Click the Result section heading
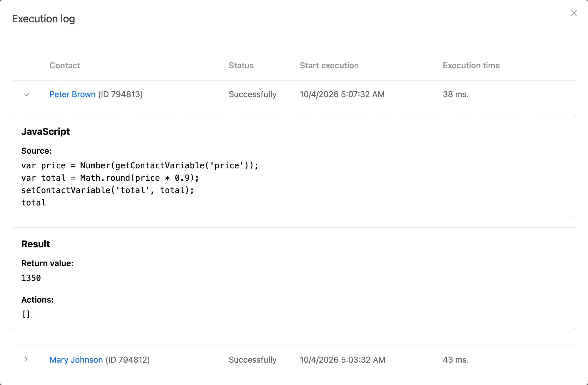Image resolution: width=588 pixels, height=385 pixels. click(x=36, y=244)
